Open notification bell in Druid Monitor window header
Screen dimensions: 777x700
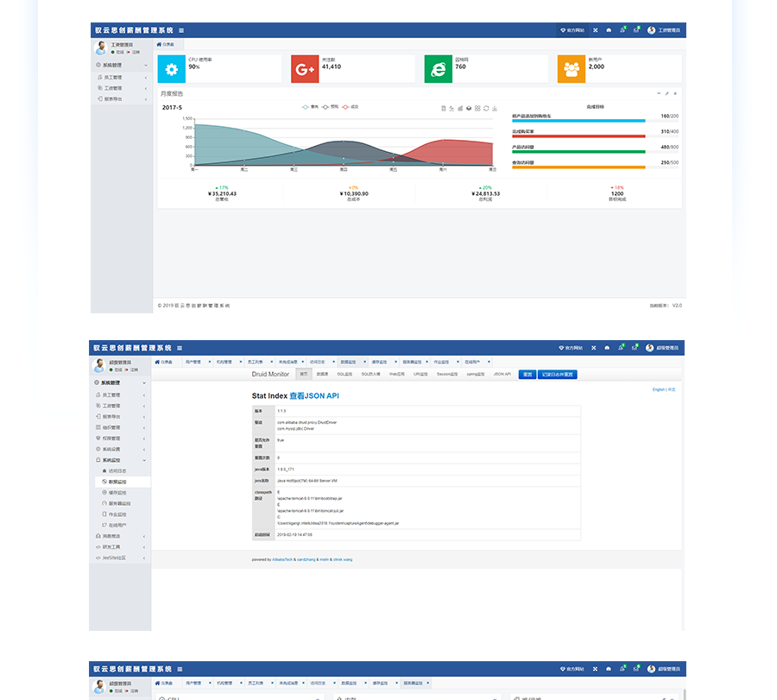pyautogui.click(x=621, y=348)
